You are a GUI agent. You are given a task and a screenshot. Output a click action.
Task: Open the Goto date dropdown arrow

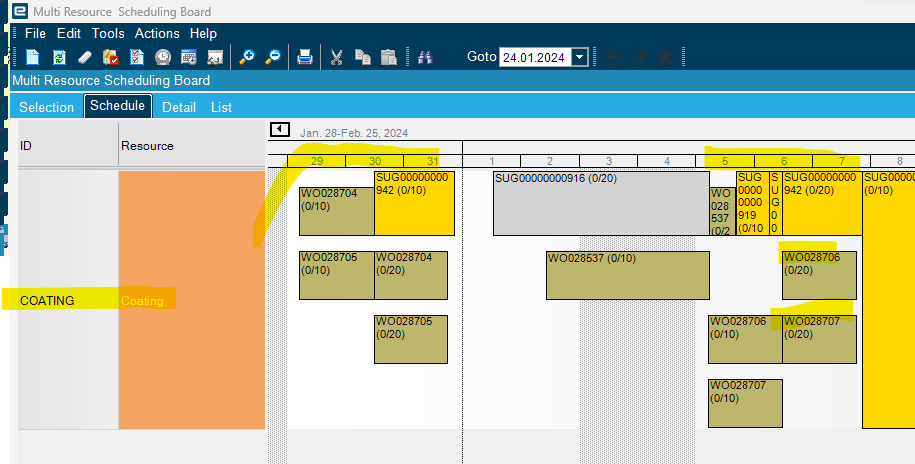point(579,57)
